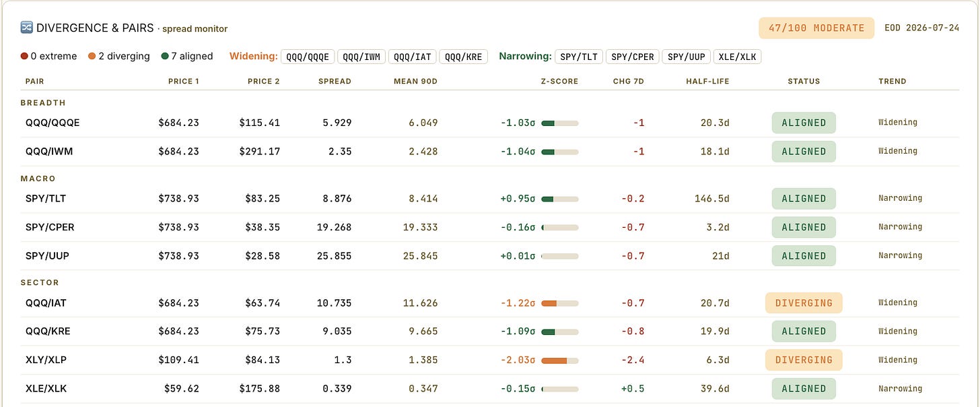The height and width of the screenshot is (407, 980).
Task: Click the shuffle icon beside Divergence & Pairs
Action: click(x=27, y=28)
